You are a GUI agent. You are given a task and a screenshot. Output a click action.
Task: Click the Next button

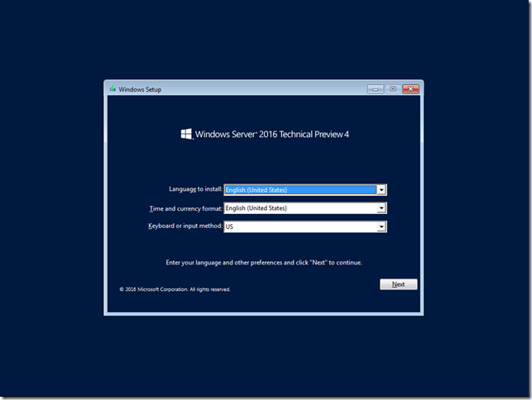(x=398, y=284)
